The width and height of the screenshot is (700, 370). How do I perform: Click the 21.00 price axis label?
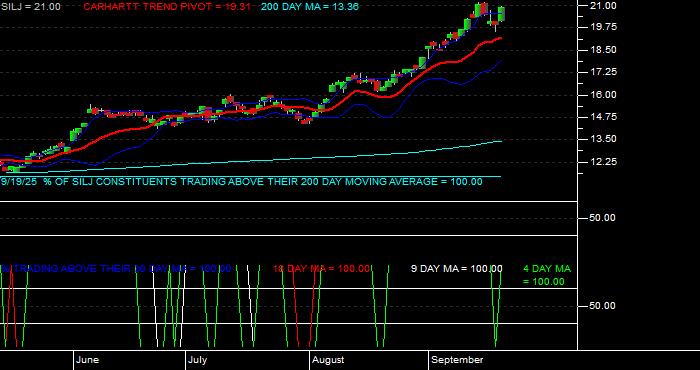pyautogui.click(x=603, y=5)
